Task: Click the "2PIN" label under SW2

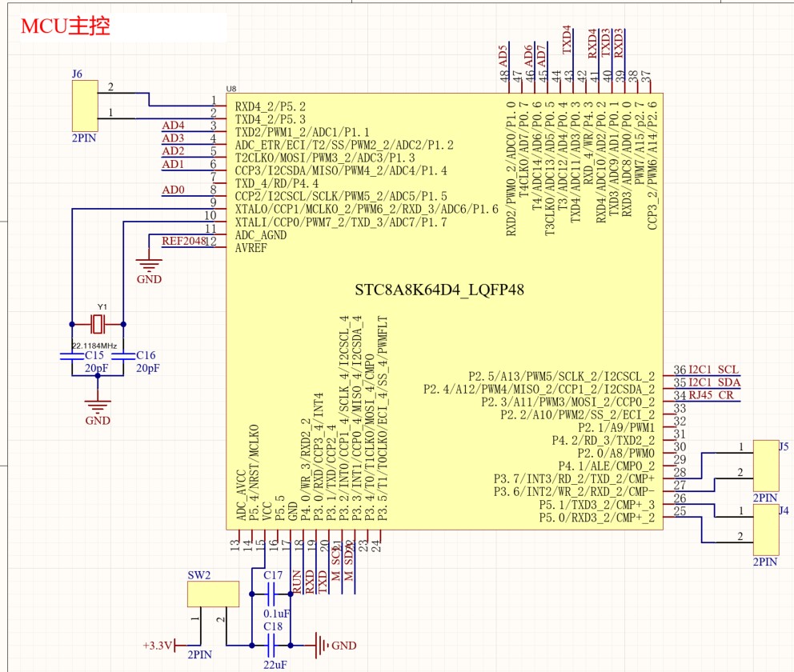Action: [199, 654]
